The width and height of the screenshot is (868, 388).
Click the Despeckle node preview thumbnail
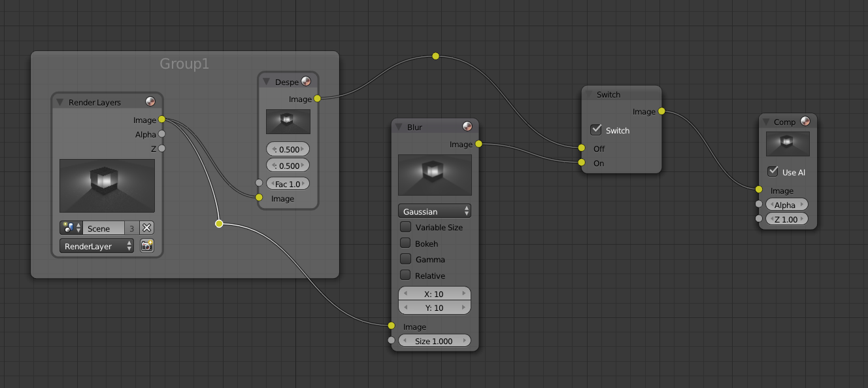288,122
